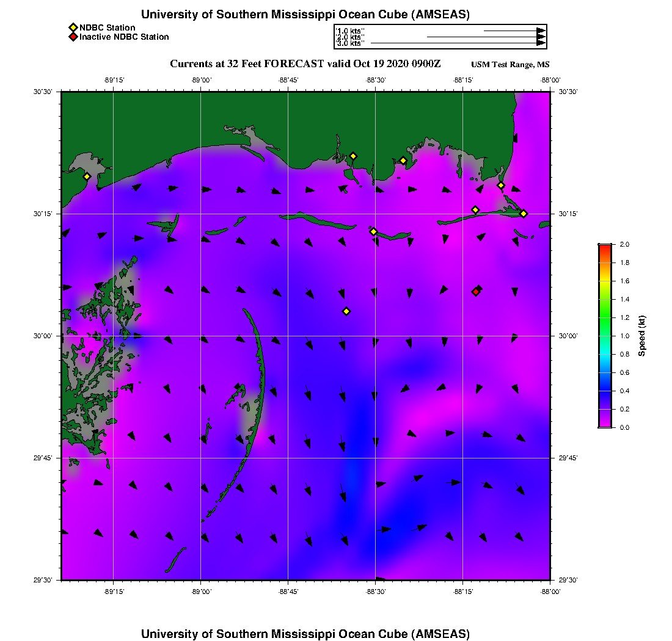The height and width of the screenshot is (641, 672).
Task: Click the top University of Southern Mississippi heading
Action: point(305,15)
